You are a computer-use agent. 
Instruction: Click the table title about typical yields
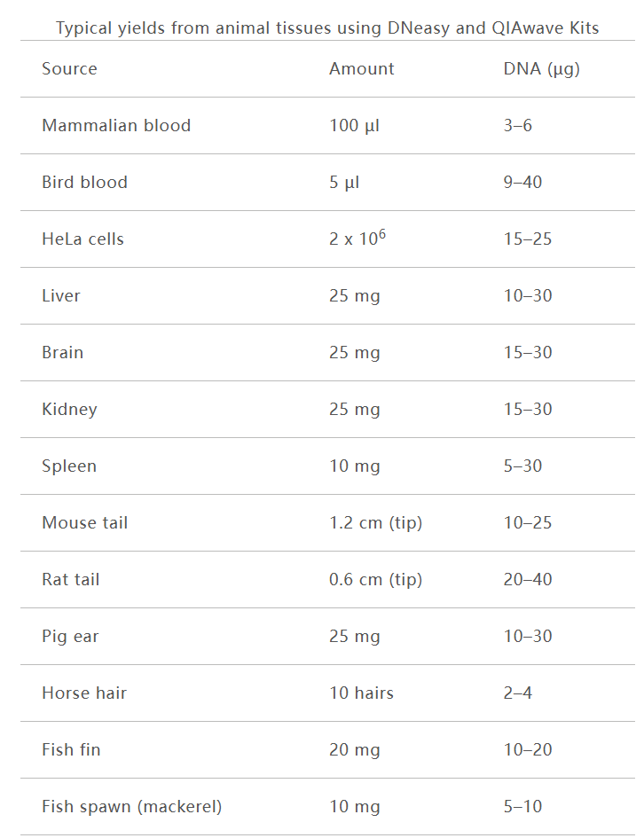click(327, 28)
